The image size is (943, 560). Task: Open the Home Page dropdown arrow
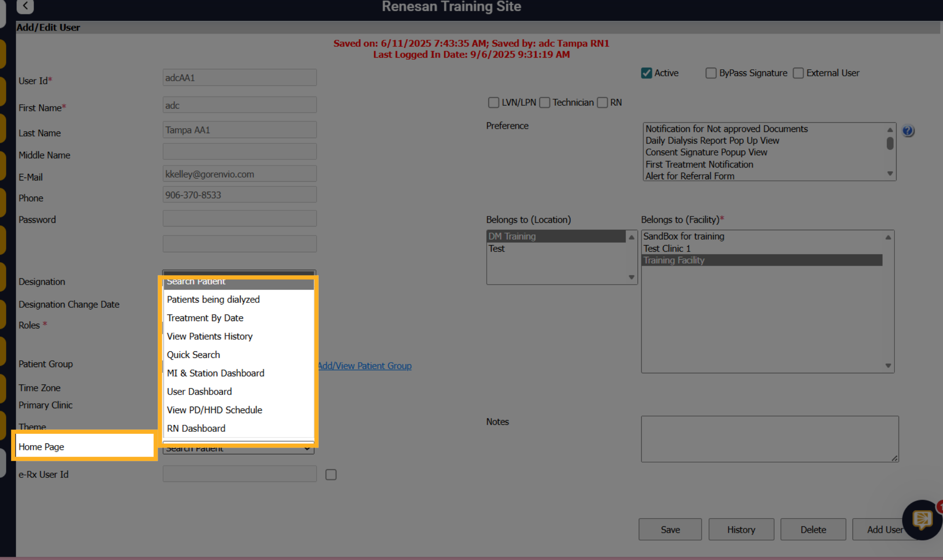307,449
